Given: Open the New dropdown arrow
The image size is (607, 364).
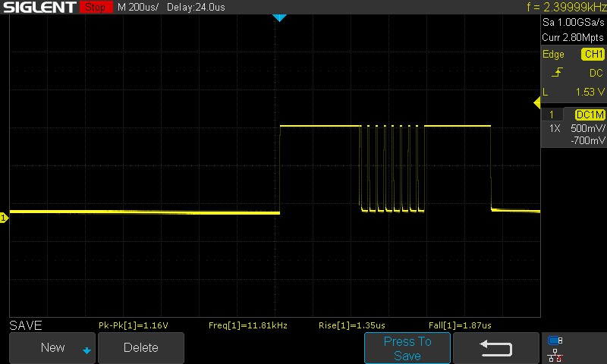Looking at the screenshot, I should coord(86,351).
